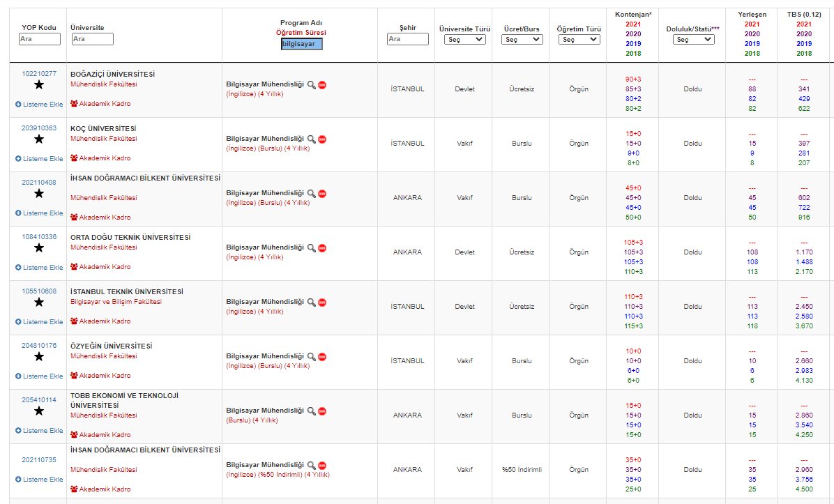Screen dimensions: 834x504
Task: Add Bilkent 202110735 via Listeme Ekle
Action: 39,479
